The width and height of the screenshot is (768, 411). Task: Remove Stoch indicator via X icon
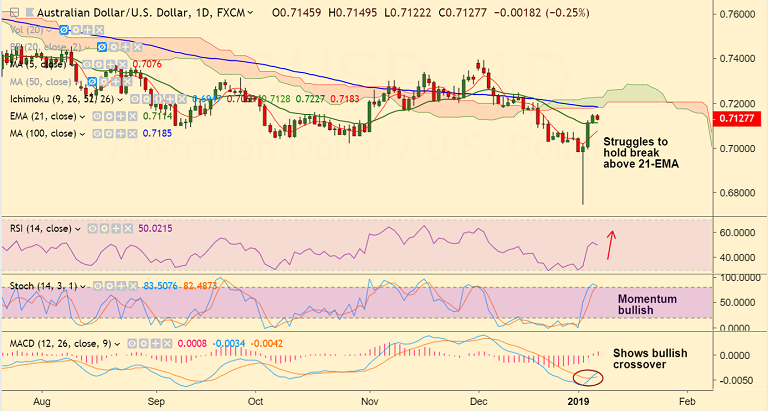(133, 286)
